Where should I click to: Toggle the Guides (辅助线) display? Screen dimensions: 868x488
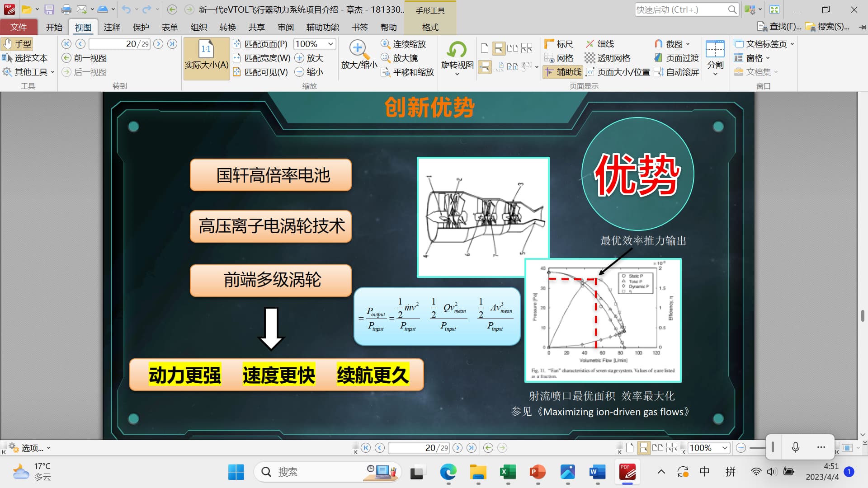563,72
